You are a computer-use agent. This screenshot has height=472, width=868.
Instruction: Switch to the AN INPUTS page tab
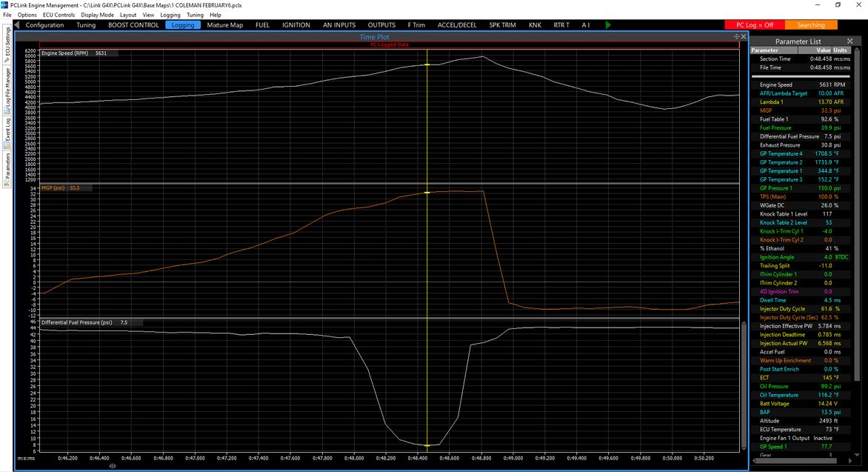(x=339, y=25)
